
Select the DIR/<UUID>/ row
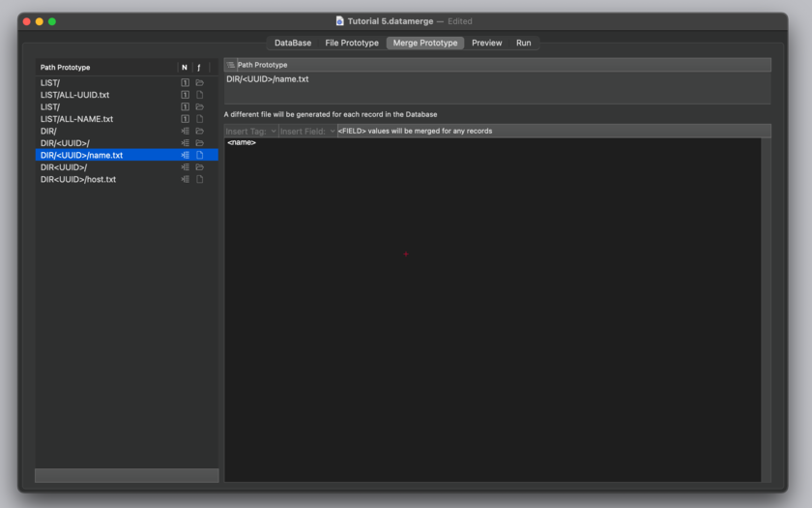pos(127,143)
